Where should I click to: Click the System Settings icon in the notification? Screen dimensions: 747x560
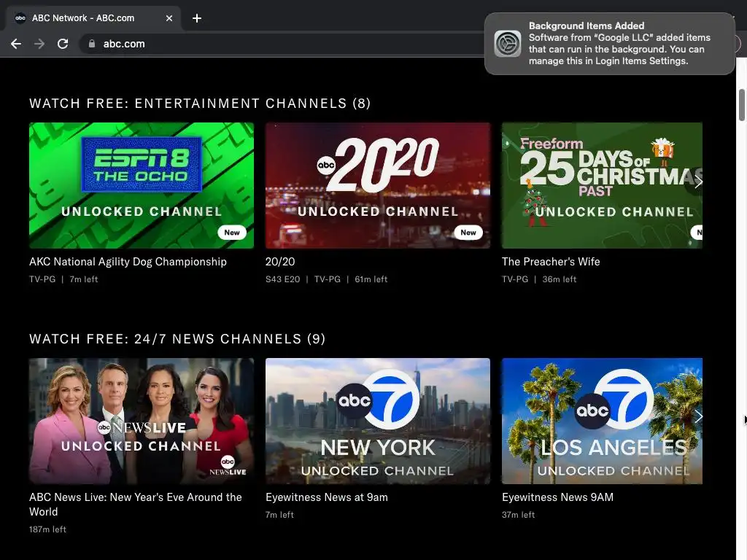(x=508, y=43)
